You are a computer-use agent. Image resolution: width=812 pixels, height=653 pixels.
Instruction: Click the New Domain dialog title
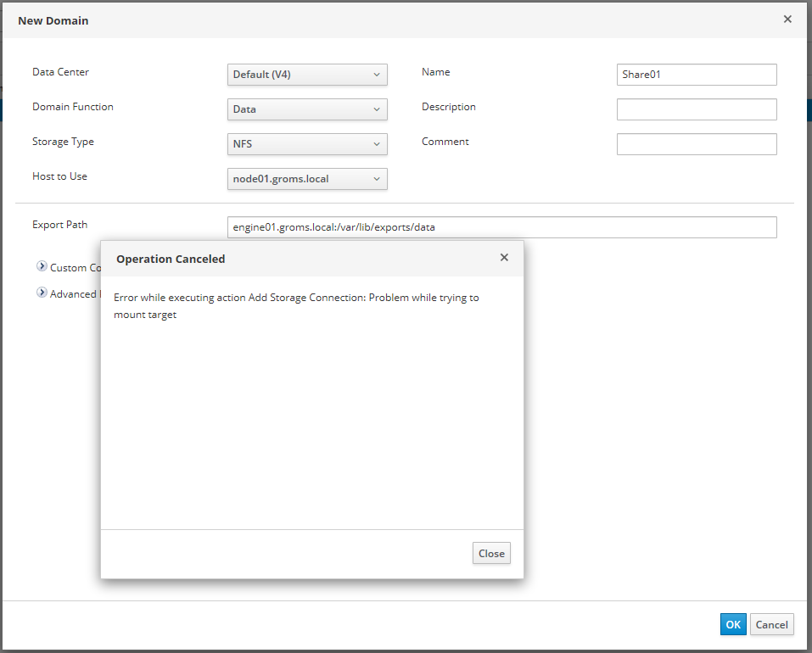click(x=53, y=20)
